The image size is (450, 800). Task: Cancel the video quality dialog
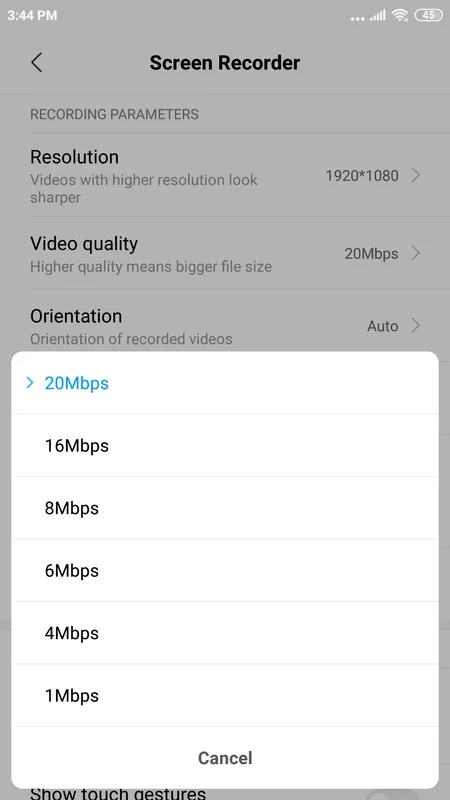[x=225, y=758]
